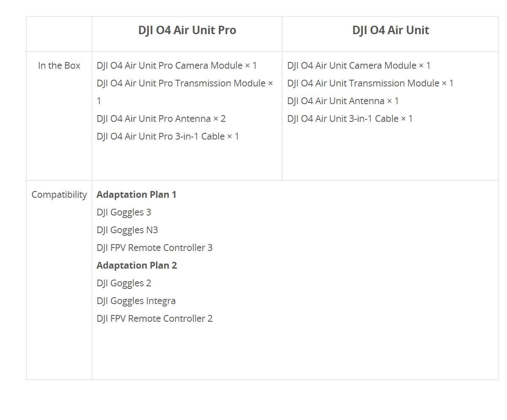Click DJI FPV Remote Controller 2 text
Screen dimensions: 507x420
point(155,319)
